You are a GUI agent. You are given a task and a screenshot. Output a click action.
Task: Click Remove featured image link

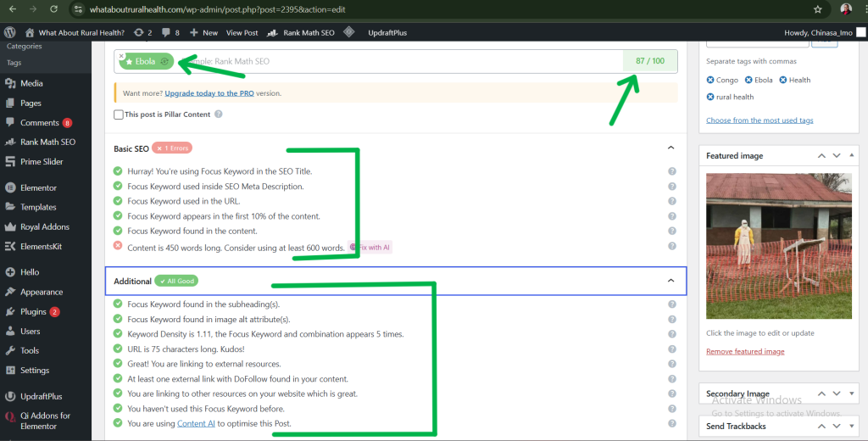click(745, 351)
